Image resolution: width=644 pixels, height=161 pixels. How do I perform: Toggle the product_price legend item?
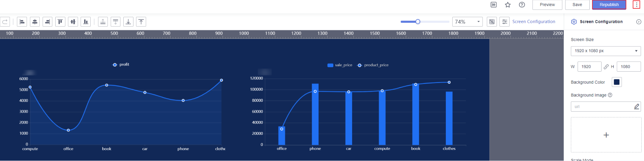point(373,65)
